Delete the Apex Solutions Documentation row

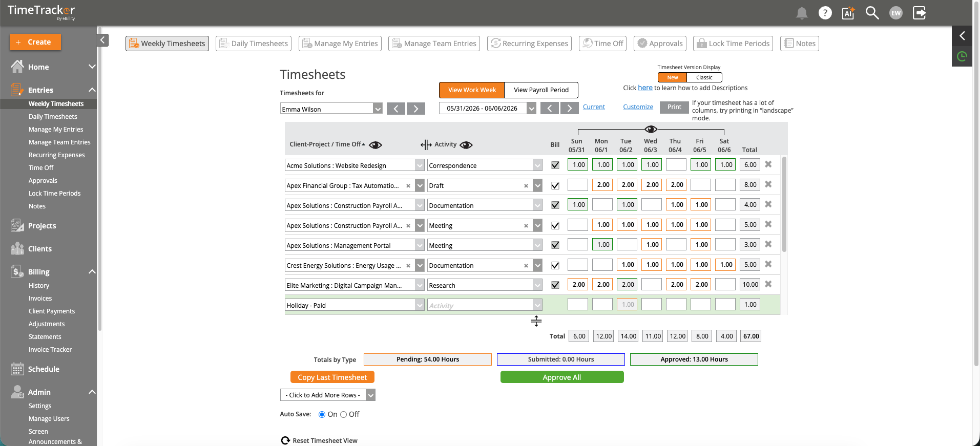click(768, 204)
